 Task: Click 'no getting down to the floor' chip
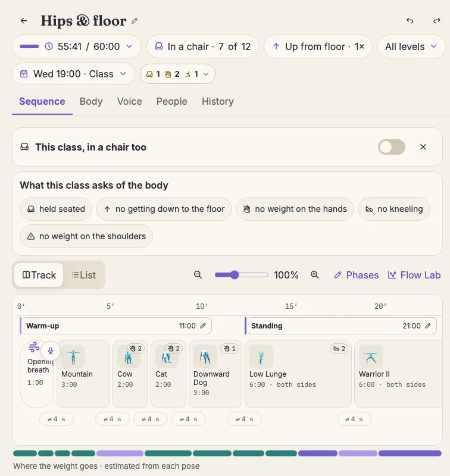(x=164, y=209)
